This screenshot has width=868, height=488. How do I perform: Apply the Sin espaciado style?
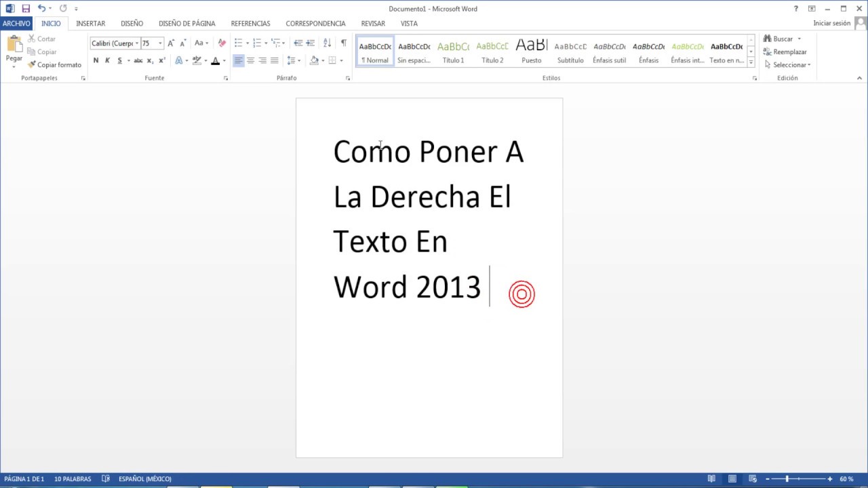coord(414,52)
